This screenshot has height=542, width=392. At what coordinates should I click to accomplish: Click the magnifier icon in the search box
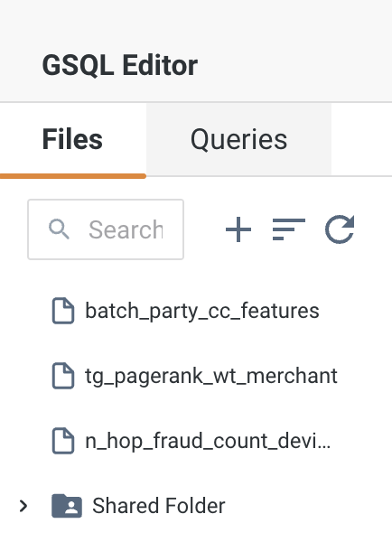[x=59, y=229]
